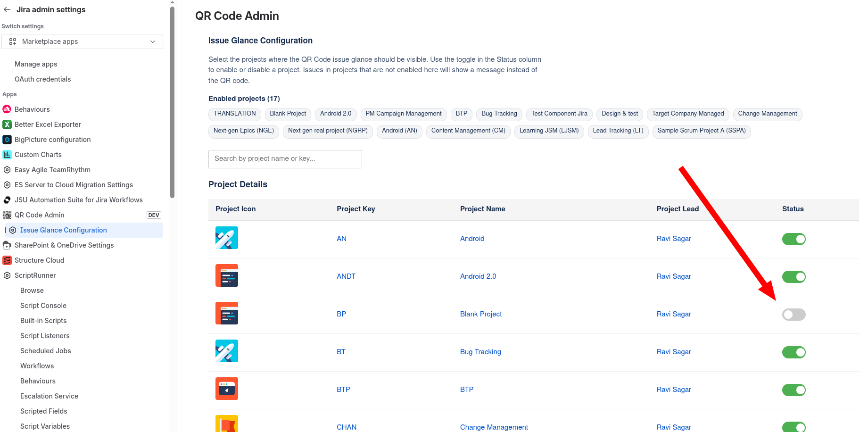Image resolution: width=868 pixels, height=432 pixels.
Task: Click the Project Key column header
Action: coord(355,209)
